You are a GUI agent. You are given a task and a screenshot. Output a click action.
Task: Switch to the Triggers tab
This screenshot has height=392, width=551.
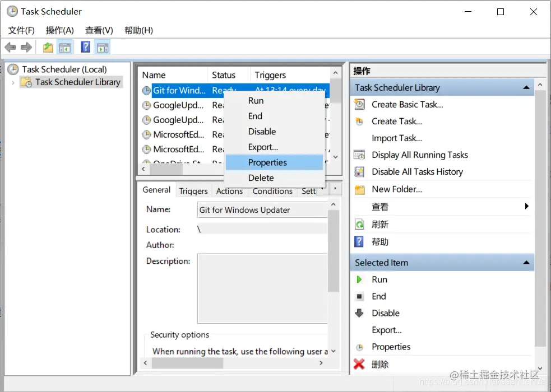[193, 192]
